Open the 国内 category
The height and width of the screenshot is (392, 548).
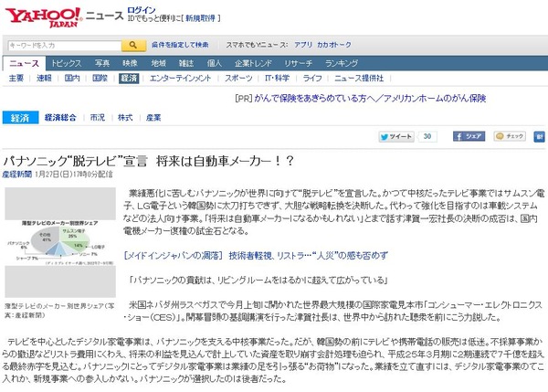(x=72, y=79)
